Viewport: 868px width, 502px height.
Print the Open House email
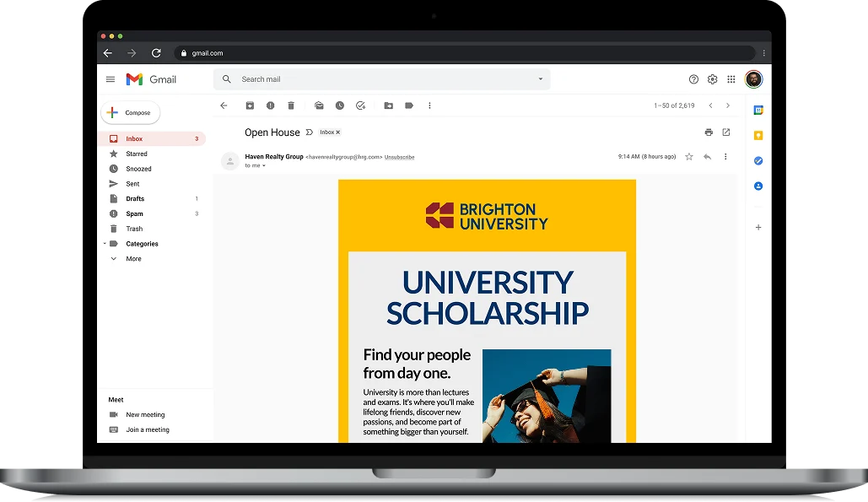pyautogui.click(x=709, y=132)
